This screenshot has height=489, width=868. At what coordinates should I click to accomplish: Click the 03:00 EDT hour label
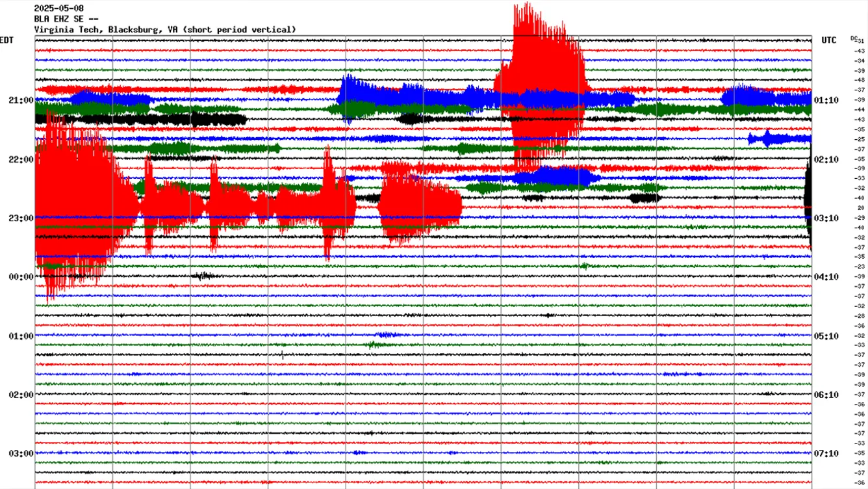[22, 453]
